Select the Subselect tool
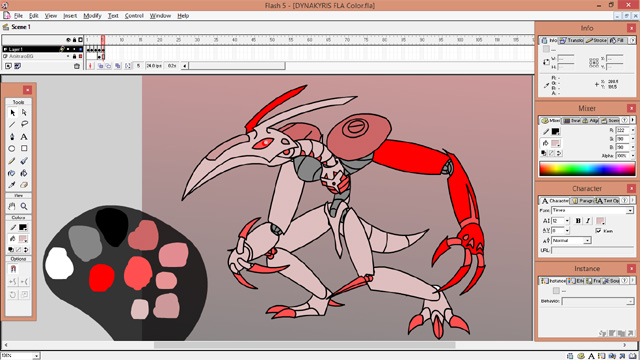The image size is (640, 360). pos(24,112)
